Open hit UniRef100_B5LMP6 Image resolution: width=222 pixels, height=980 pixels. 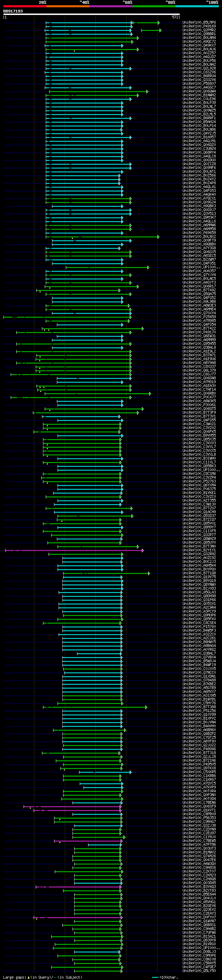pyautogui.click(x=199, y=23)
